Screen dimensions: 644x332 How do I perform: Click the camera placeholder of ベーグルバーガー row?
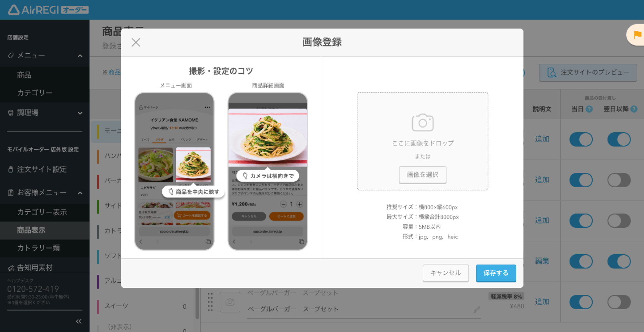click(x=230, y=302)
